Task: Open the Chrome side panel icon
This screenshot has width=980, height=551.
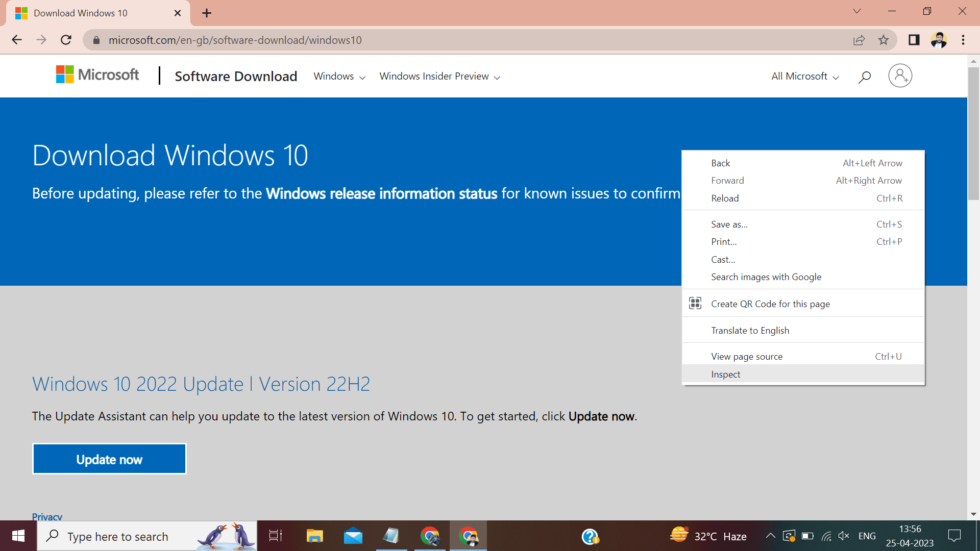Action: click(x=914, y=40)
